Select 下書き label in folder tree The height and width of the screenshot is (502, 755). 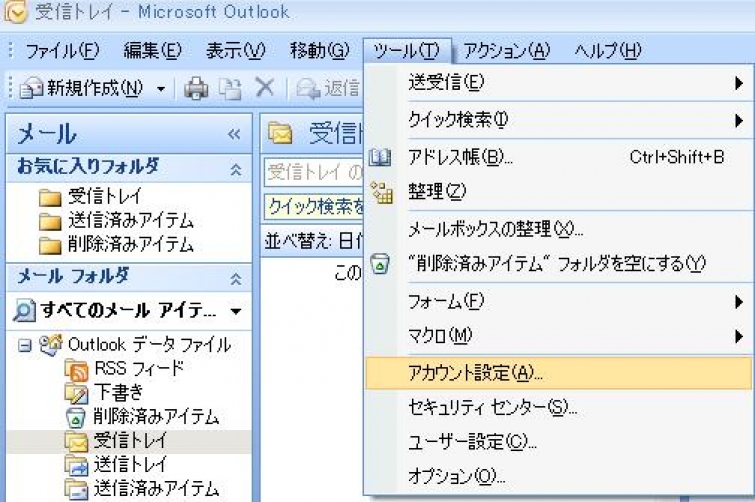[x=118, y=392]
